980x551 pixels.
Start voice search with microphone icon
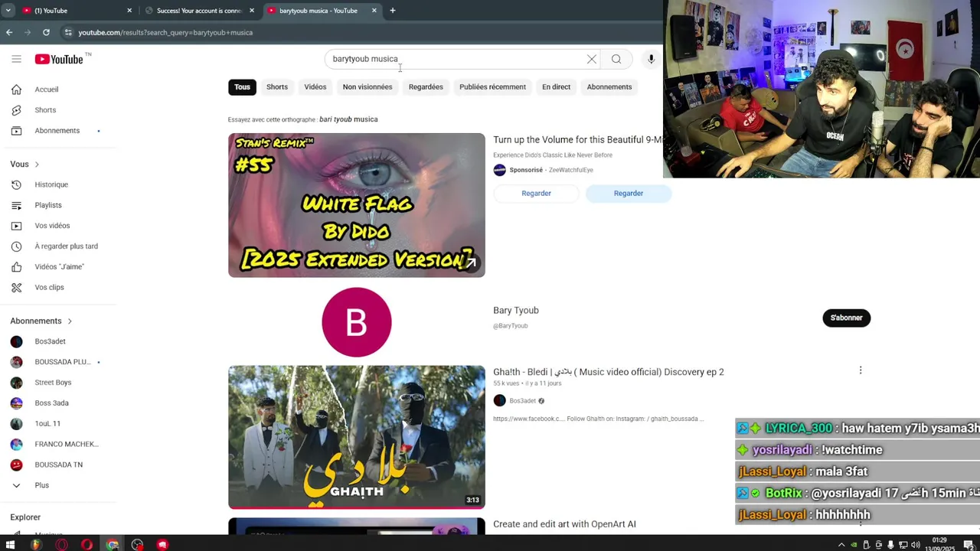pyautogui.click(x=651, y=59)
